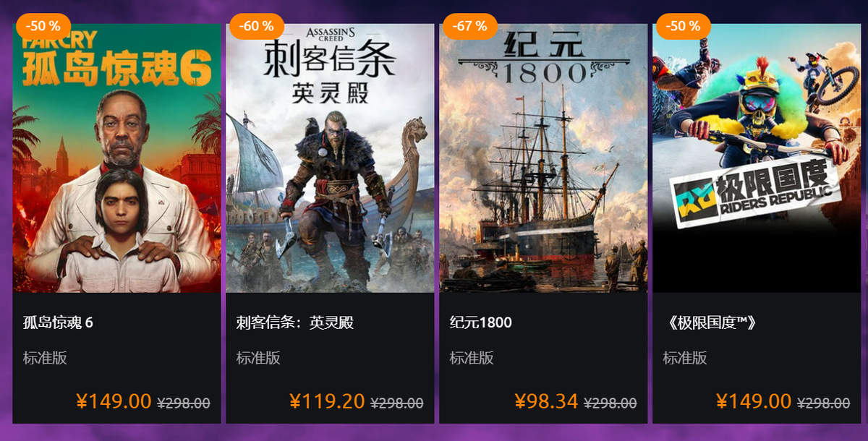This screenshot has height=441, width=868.
Task: Open the 纪元1800 title link
Action: coord(480,322)
